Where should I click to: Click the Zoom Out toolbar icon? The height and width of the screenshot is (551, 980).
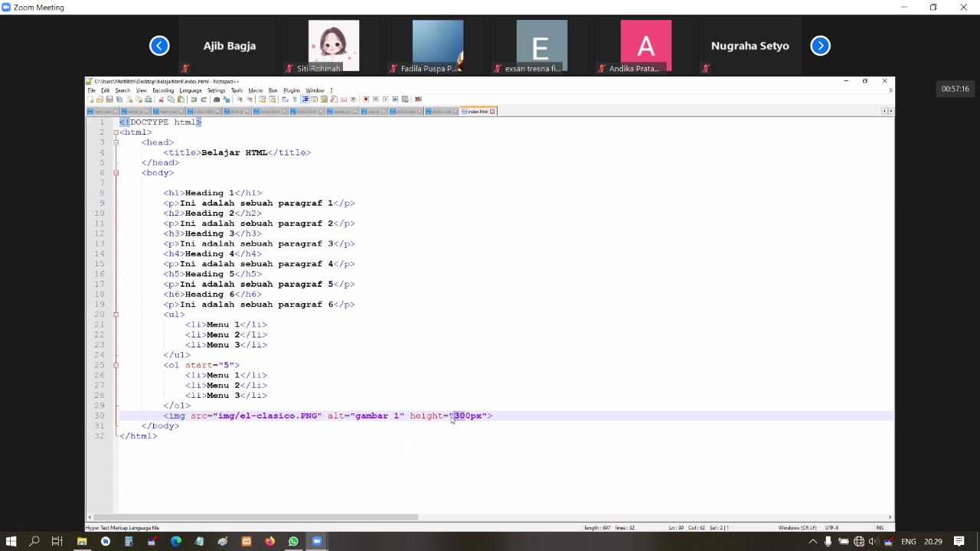point(250,99)
